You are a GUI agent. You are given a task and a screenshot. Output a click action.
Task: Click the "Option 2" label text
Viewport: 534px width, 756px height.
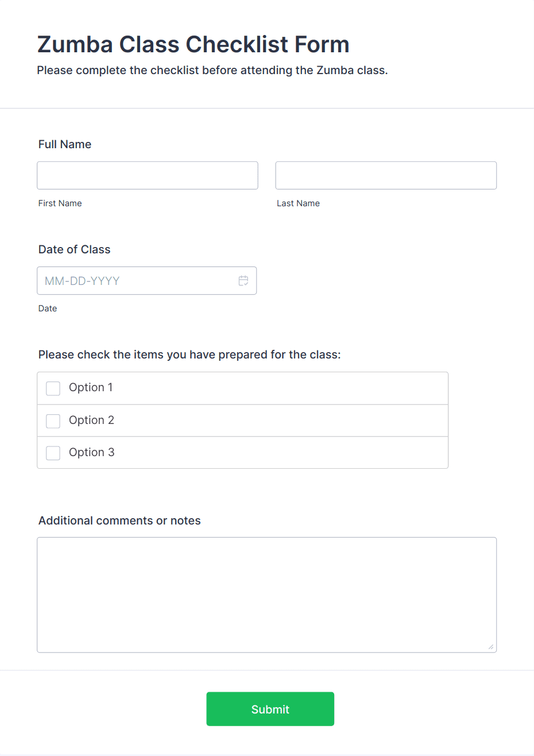pos(91,421)
